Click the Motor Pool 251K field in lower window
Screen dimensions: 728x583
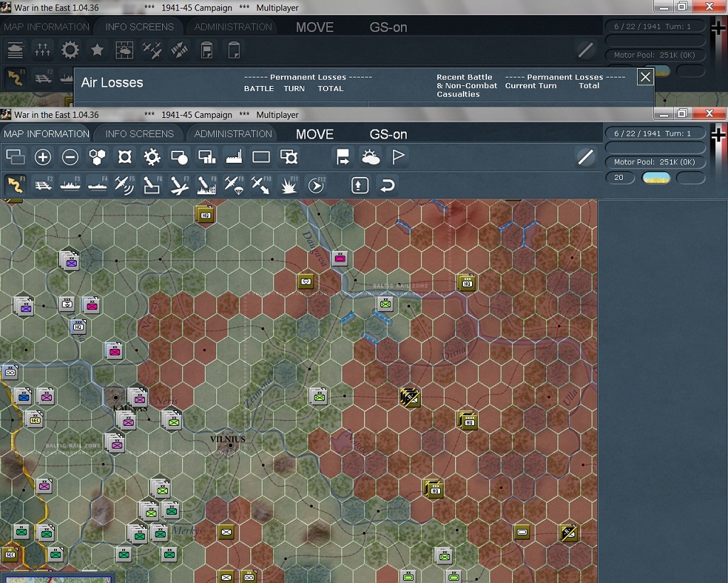tap(655, 162)
